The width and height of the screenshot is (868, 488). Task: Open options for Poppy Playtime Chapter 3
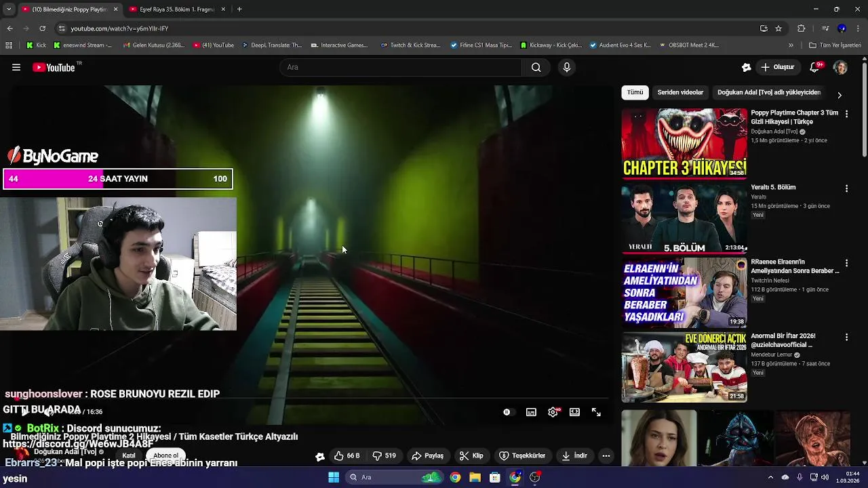tap(846, 114)
